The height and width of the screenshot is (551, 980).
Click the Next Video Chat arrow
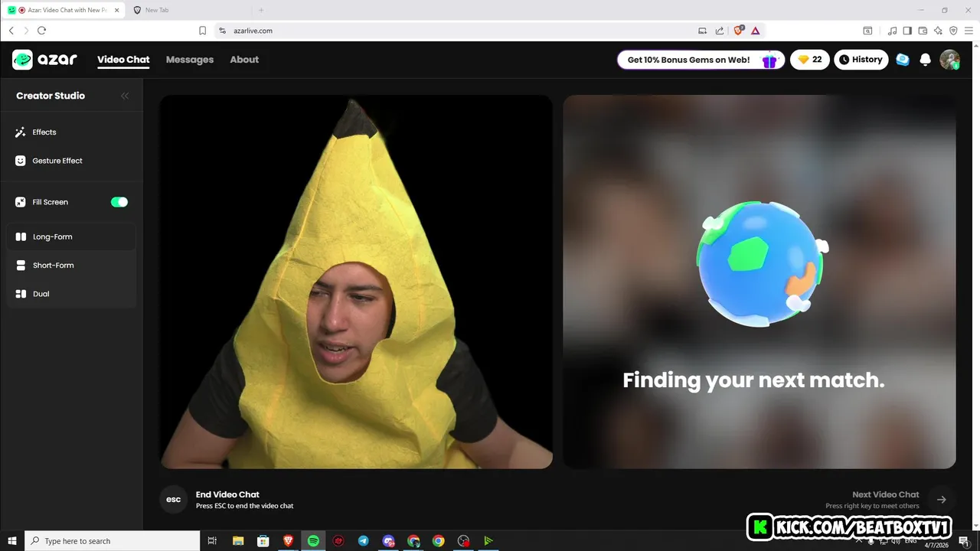pos(942,500)
